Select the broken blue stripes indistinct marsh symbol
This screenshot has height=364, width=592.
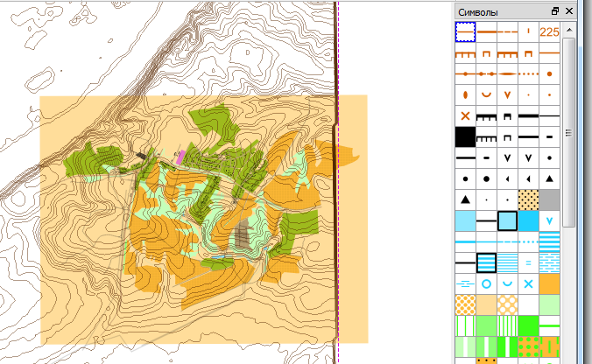coord(549,262)
